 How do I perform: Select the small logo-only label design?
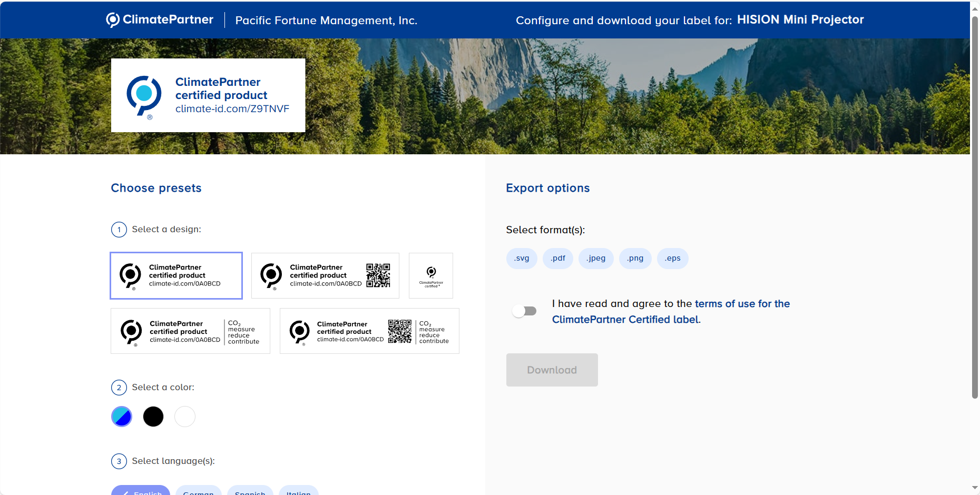click(431, 275)
